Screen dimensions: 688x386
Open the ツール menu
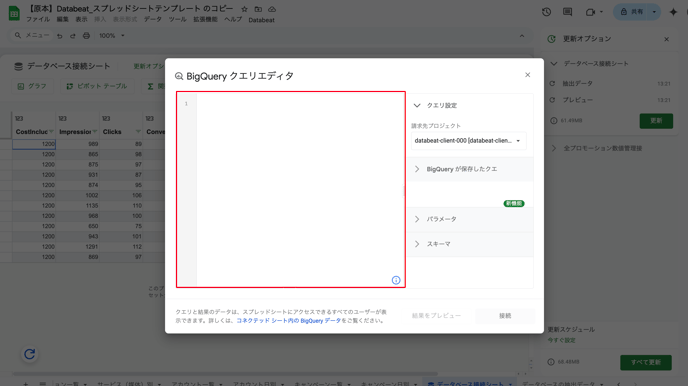(178, 20)
